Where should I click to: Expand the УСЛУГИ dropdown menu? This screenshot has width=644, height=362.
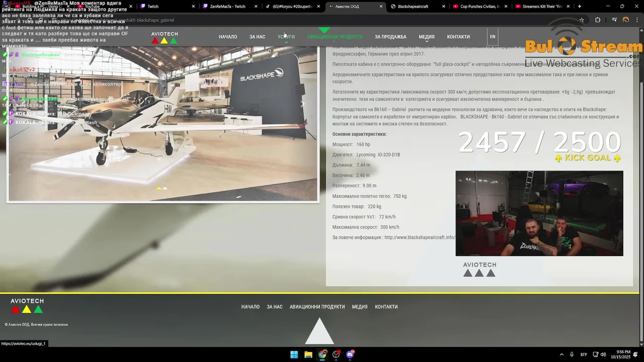286,37
